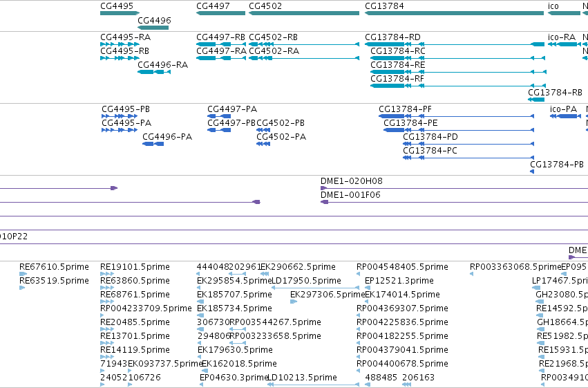The image size is (588, 388).
Task: Click protein CG4502-PB label
Action: tap(281, 123)
